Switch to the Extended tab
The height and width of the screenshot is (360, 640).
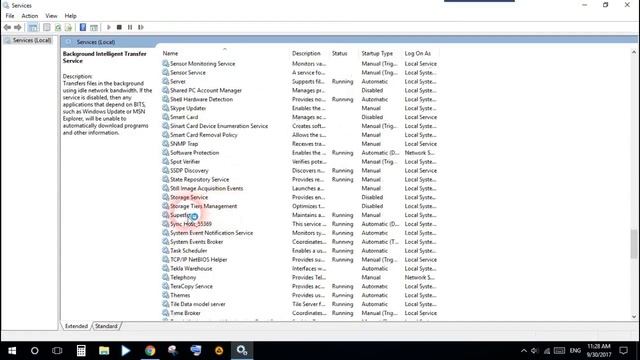[x=76, y=326]
